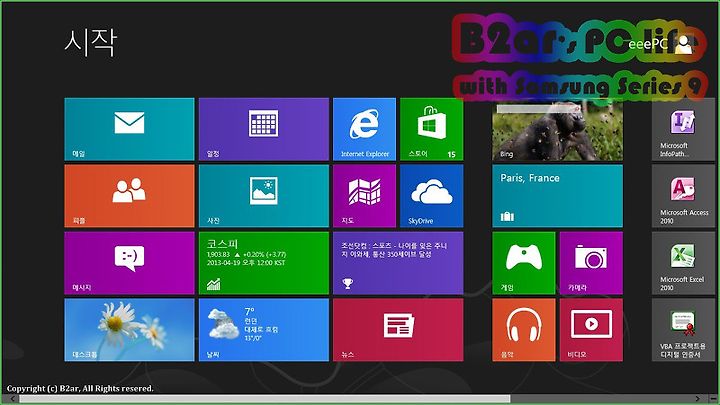This screenshot has width=720, height=405.
Task: Click the horizontal scrollbar thumb
Action: click(x=264, y=399)
